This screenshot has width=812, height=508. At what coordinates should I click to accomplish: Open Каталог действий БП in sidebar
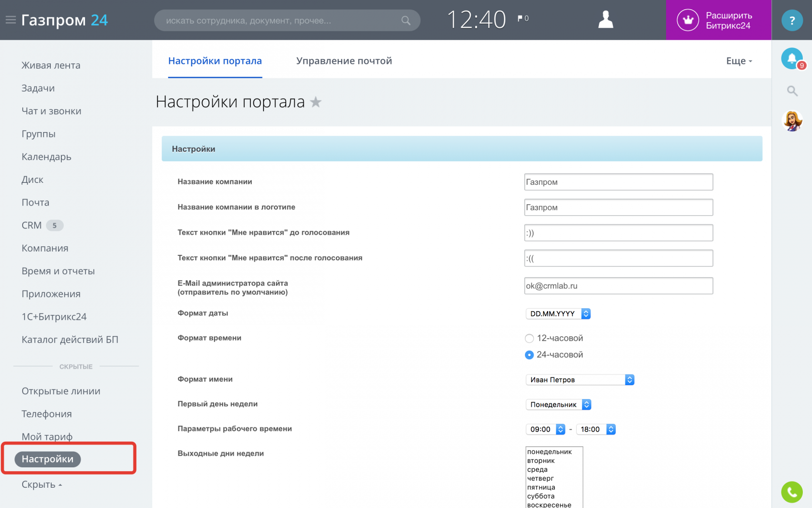click(x=70, y=340)
